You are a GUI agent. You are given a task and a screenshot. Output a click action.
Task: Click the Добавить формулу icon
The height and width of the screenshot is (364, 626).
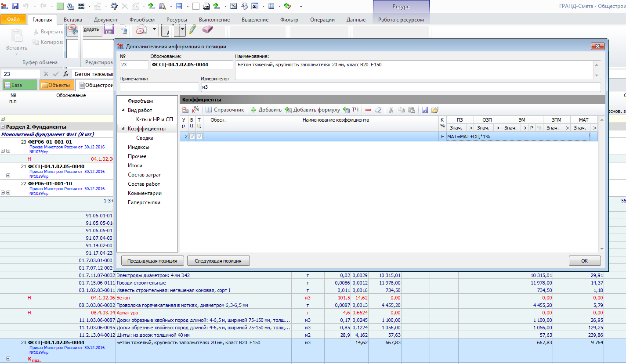pyautogui.click(x=288, y=110)
